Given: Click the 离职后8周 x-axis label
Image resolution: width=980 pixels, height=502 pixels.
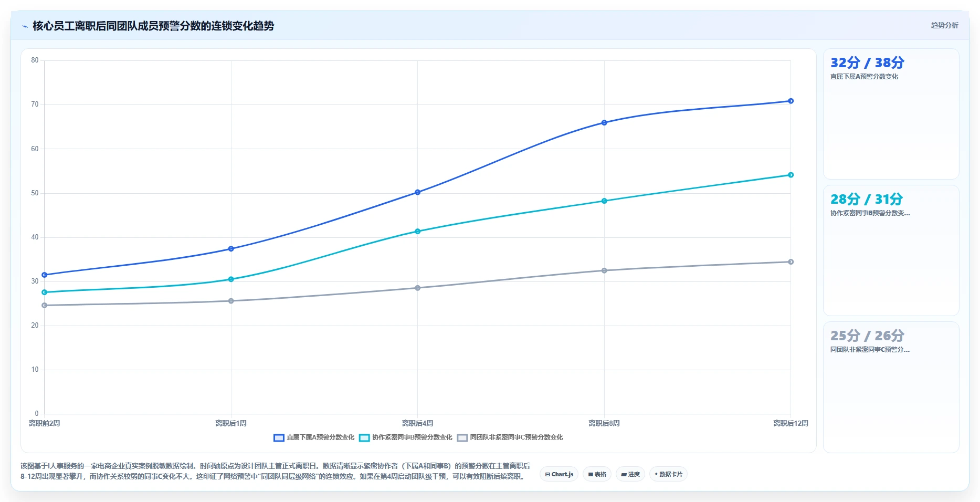Looking at the screenshot, I should (x=604, y=423).
